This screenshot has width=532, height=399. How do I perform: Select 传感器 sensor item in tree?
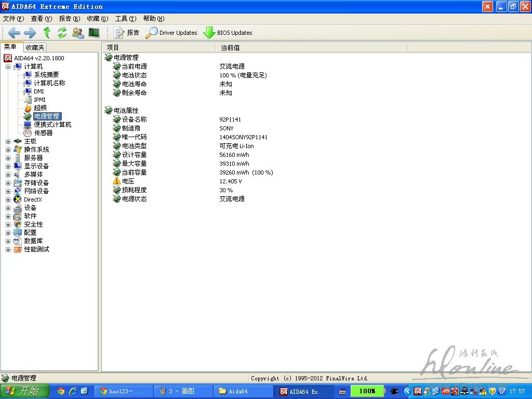pyautogui.click(x=43, y=133)
